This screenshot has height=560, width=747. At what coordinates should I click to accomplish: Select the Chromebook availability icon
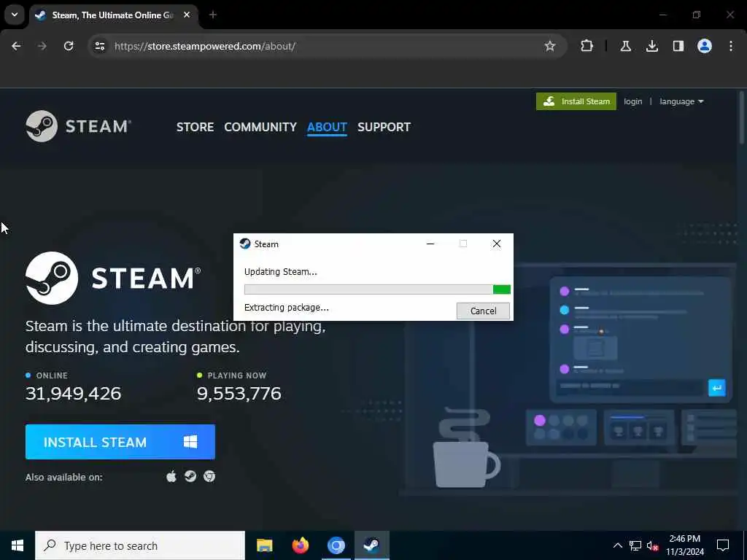coord(209,476)
